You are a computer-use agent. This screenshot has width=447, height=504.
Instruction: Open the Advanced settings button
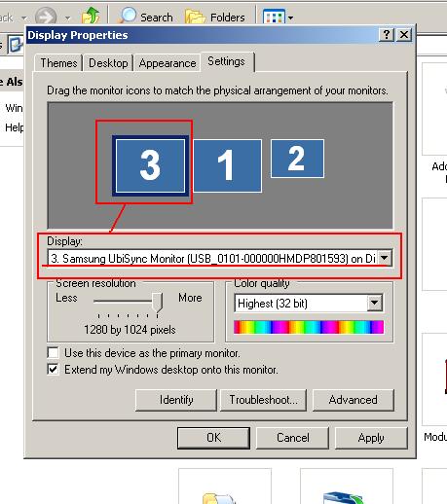point(354,400)
